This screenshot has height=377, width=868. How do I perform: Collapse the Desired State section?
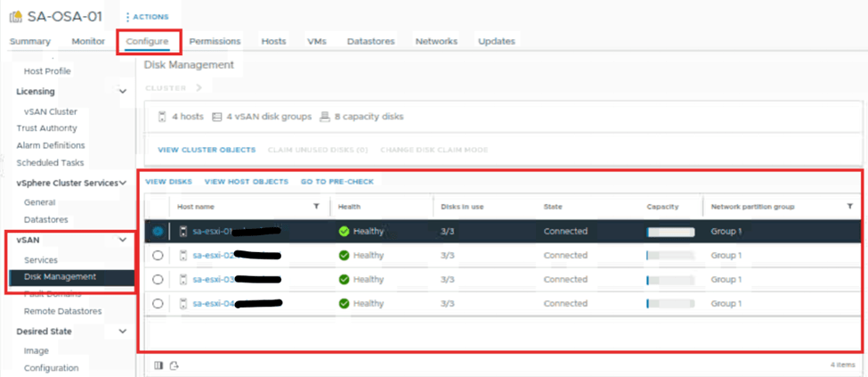pos(122,332)
